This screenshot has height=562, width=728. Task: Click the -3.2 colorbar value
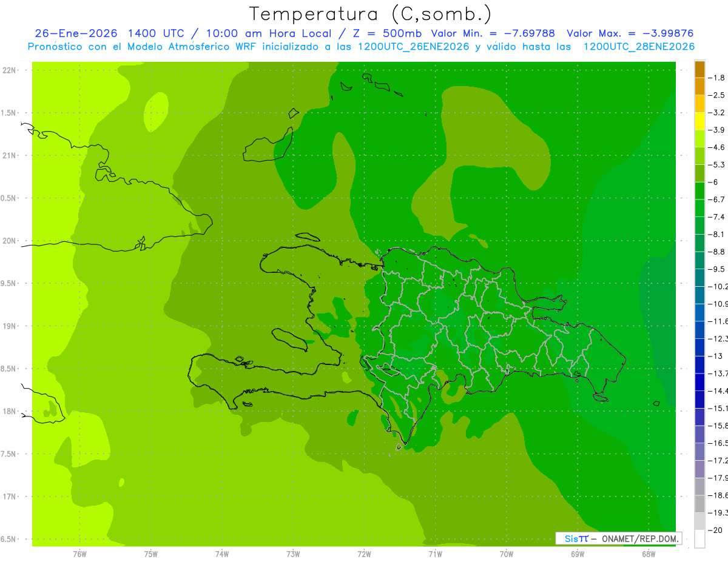(x=716, y=113)
